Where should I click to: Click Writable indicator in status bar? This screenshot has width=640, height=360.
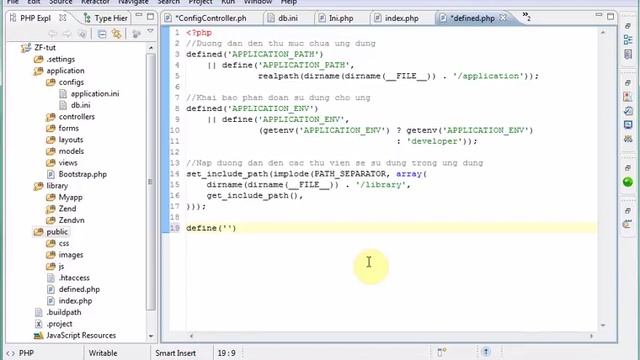tap(103, 353)
